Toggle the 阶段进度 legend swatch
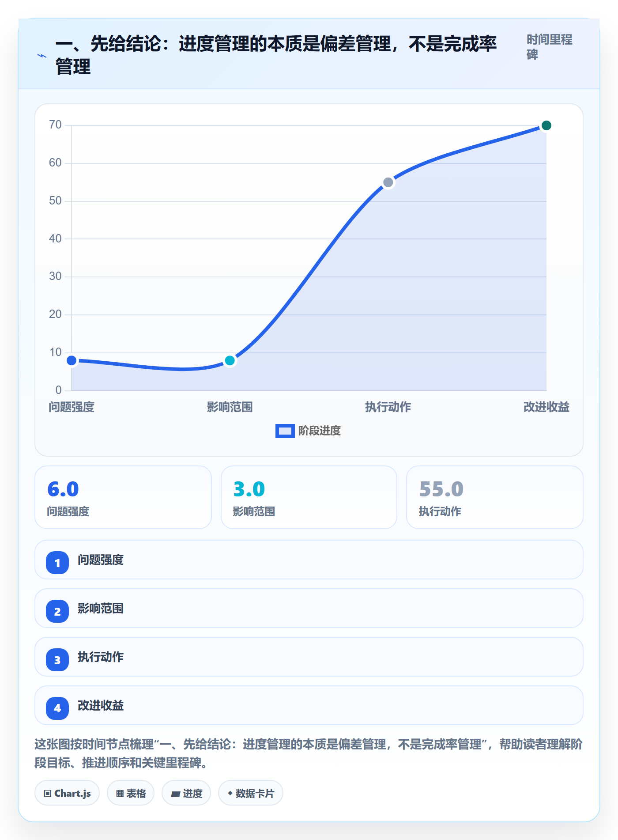 [x=285, y=431]
